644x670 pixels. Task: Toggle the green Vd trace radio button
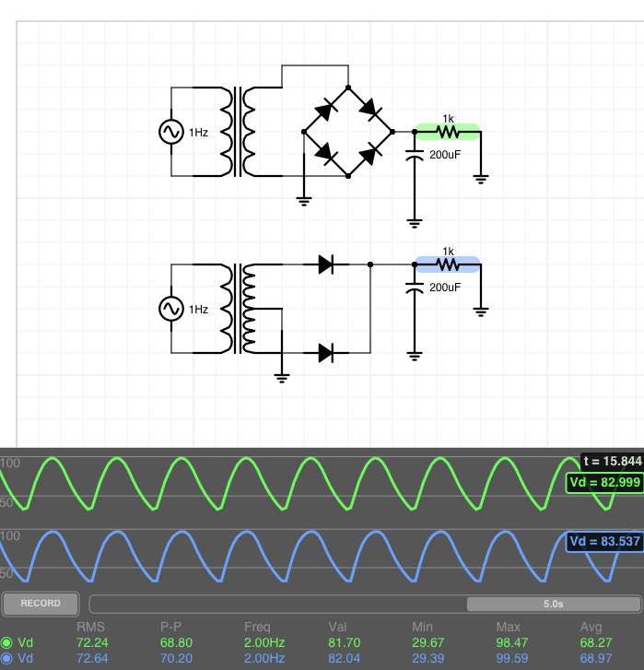[x=6, y=641]
